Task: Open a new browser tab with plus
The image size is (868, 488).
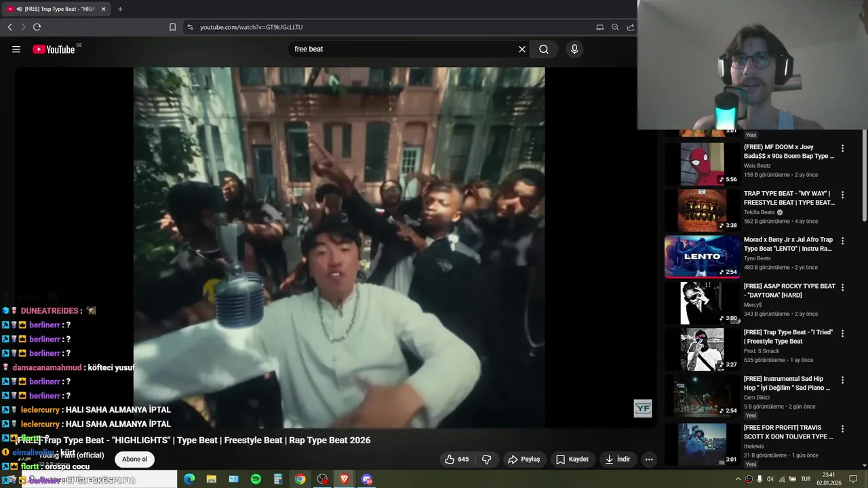Action: click(120, 9)
